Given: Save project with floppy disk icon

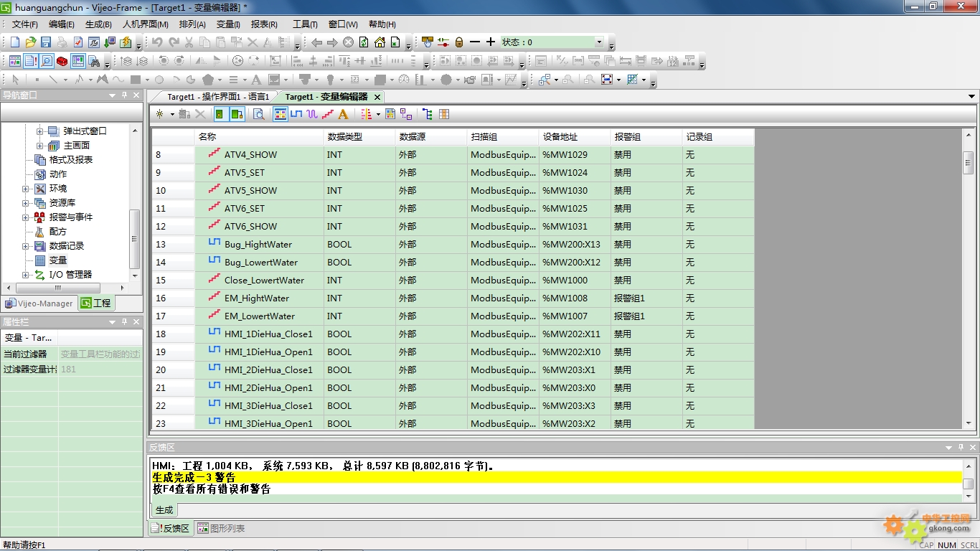Looking at the screenshot, I should tap(46, 42).
